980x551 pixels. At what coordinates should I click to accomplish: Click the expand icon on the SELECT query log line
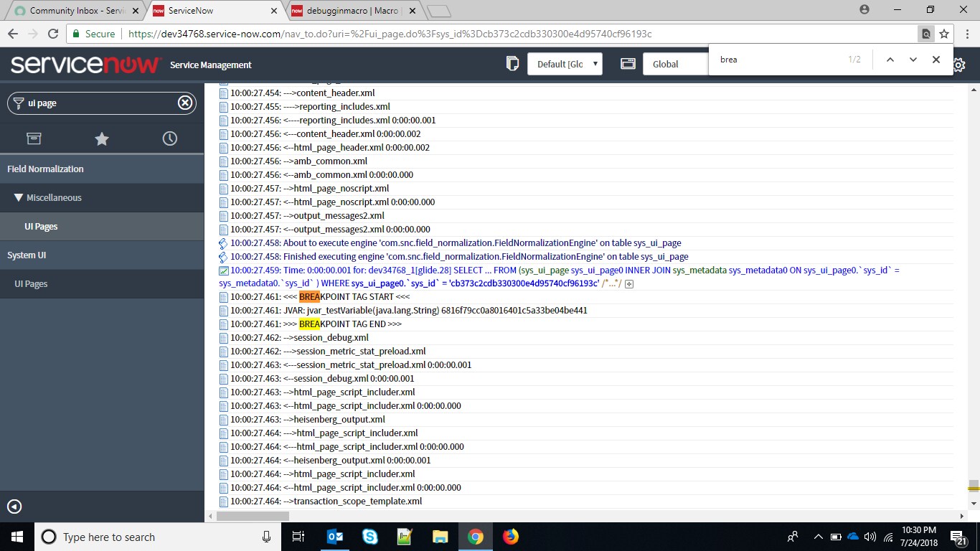pyautogui.click(x=628, y=283)
